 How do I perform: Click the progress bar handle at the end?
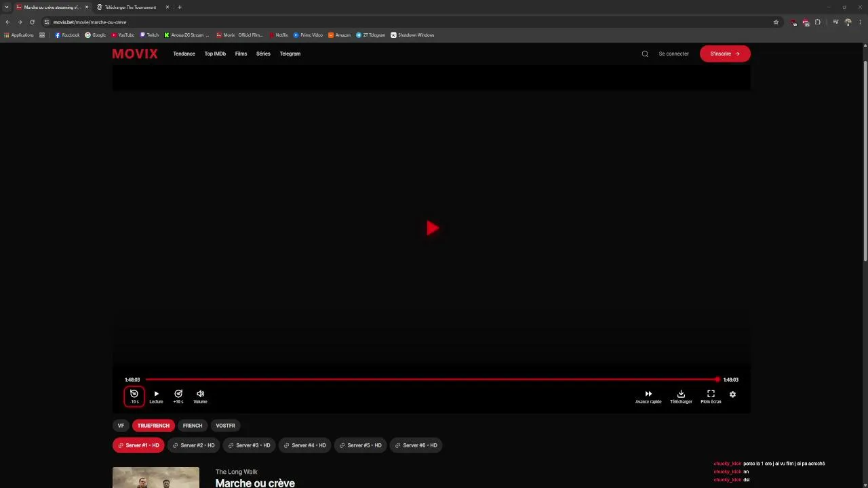click(717, 380)
